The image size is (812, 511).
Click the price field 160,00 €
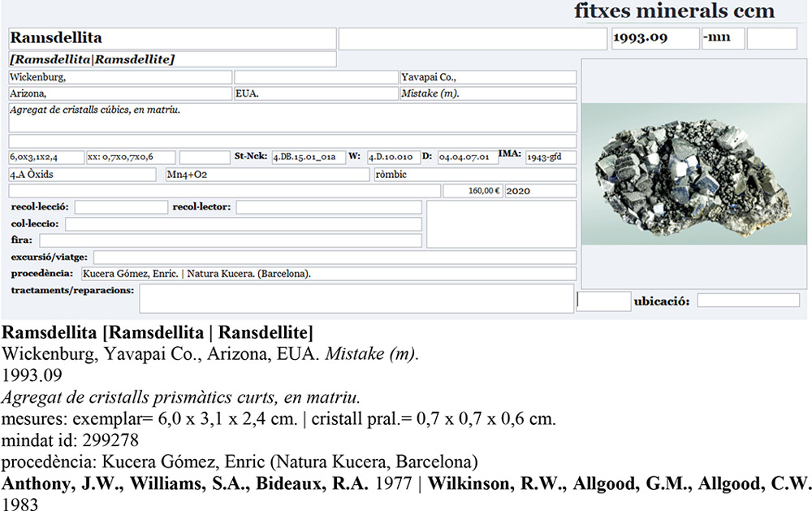pos(473,191)
